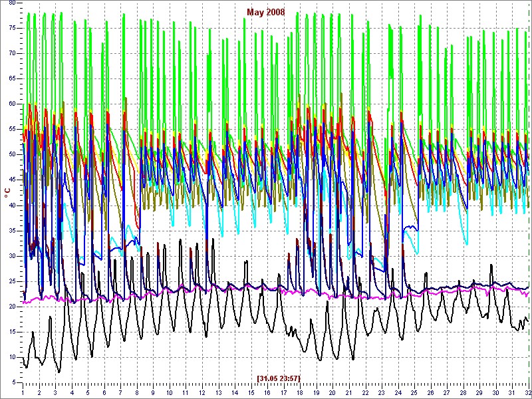Click day 3 on the date axis
The width and height of the screenshot is (532, 399).
click(x=55, y=392)
